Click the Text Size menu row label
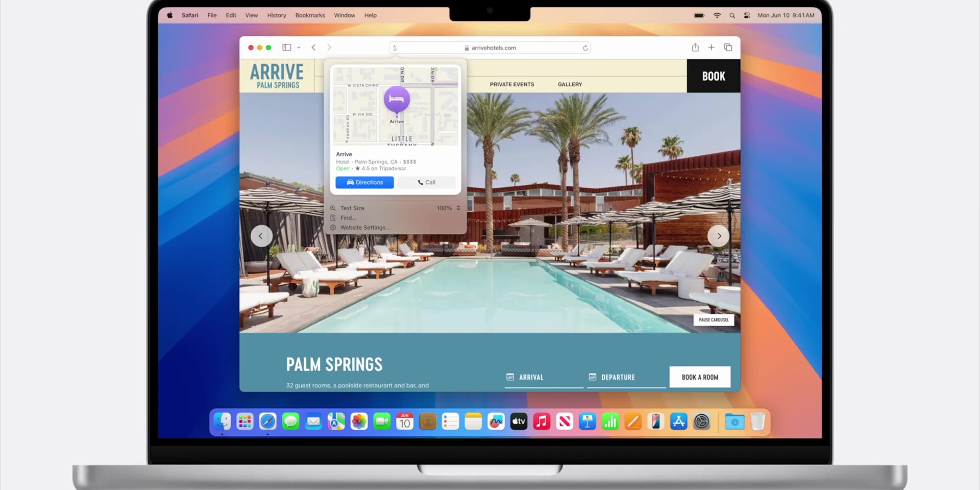The width and height of the screenshot is (980, 490). pos(352,208)
